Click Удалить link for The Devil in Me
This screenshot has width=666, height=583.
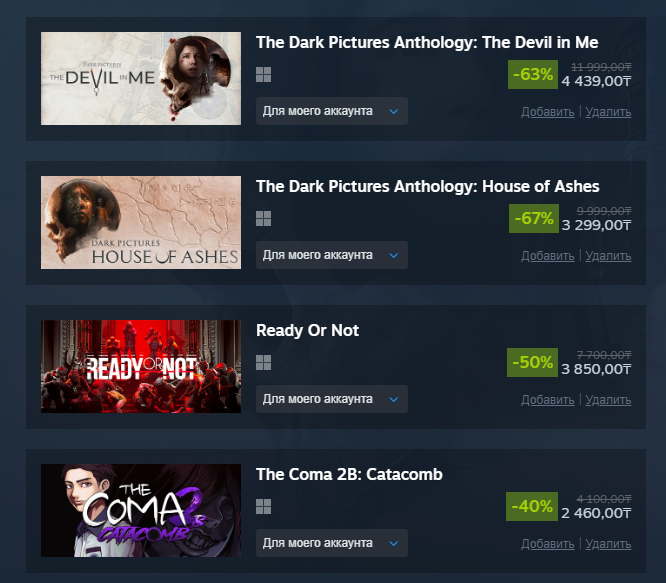point(608,112)
